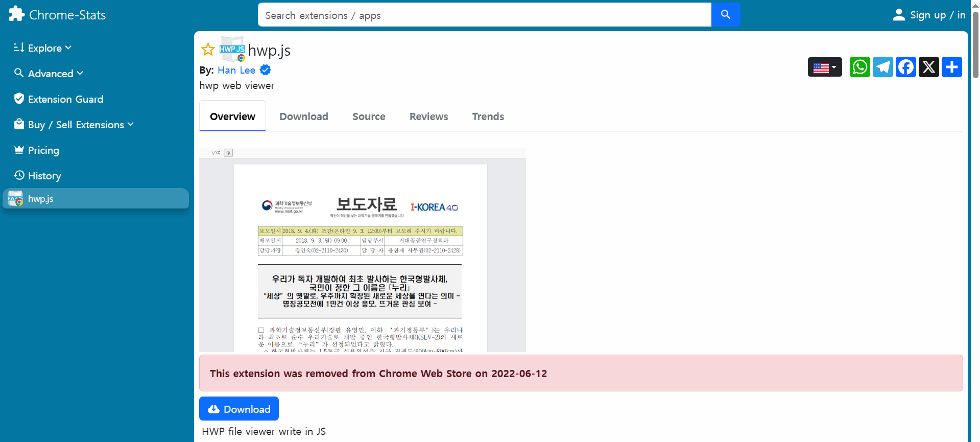
Task: Click the hwp.js page heading text
Action: click(x=269, y=50)
